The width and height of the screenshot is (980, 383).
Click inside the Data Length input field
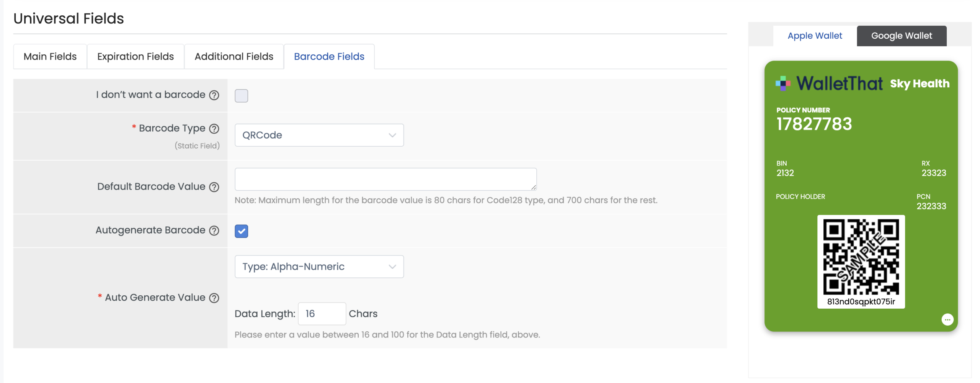[x=322, y=314]
